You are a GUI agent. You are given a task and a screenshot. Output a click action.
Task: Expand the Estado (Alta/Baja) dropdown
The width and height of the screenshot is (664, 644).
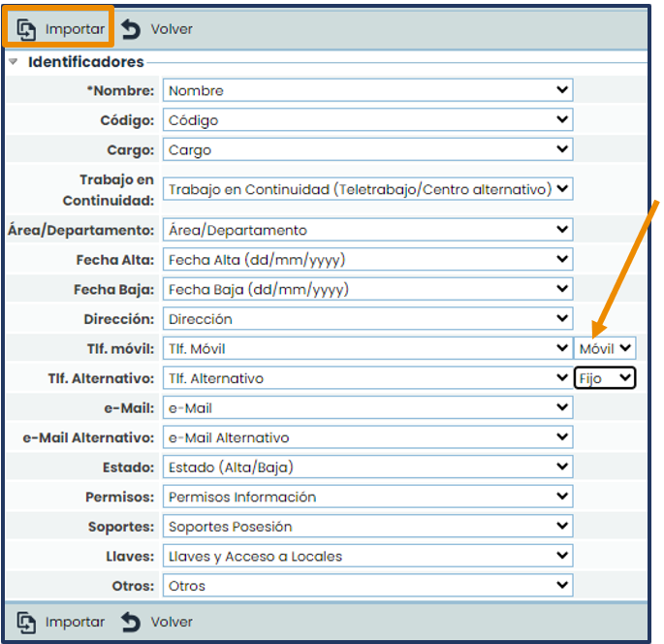point(367,467)
